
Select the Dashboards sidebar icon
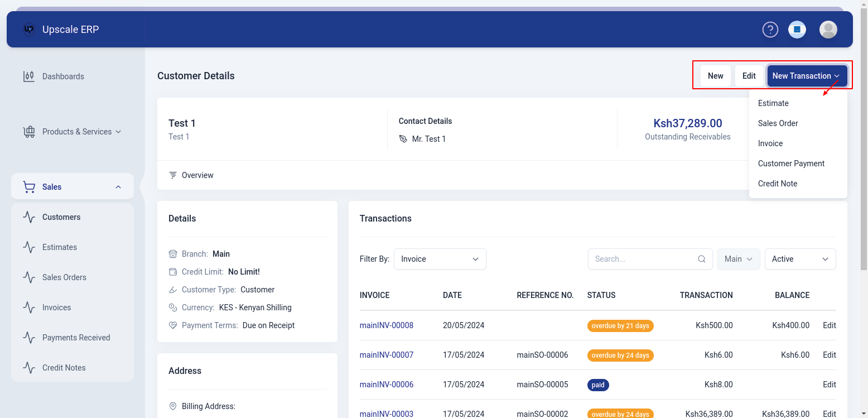click(x=29, y=76)
